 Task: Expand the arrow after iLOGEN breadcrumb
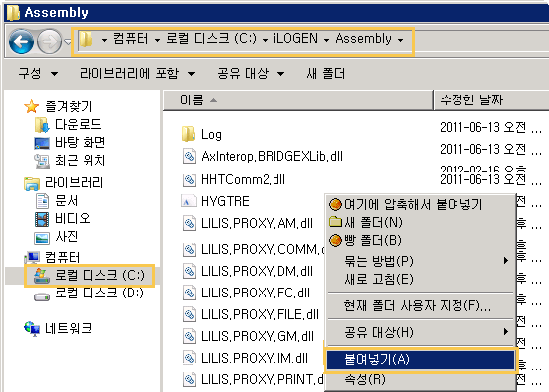tap(326, 40)
